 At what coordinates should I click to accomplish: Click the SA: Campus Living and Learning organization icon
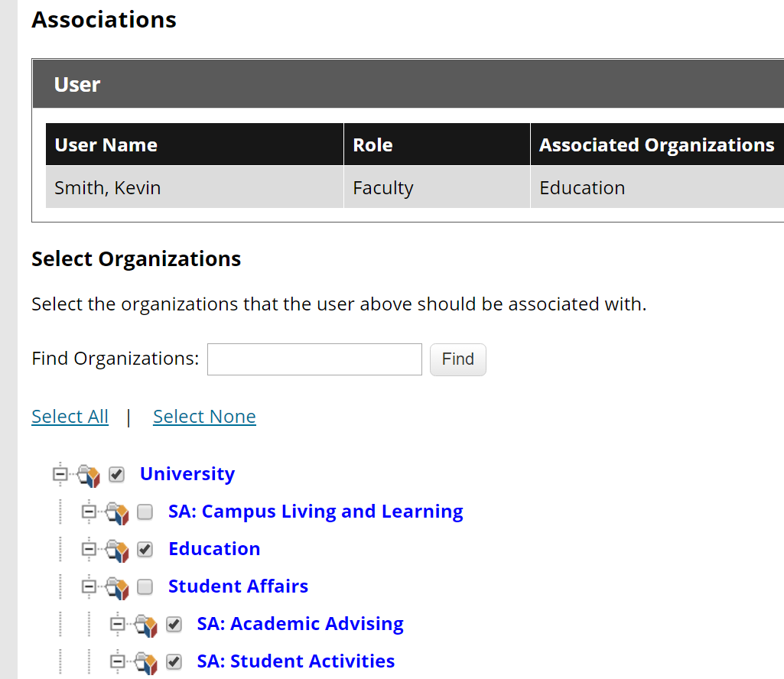[118, 512]
